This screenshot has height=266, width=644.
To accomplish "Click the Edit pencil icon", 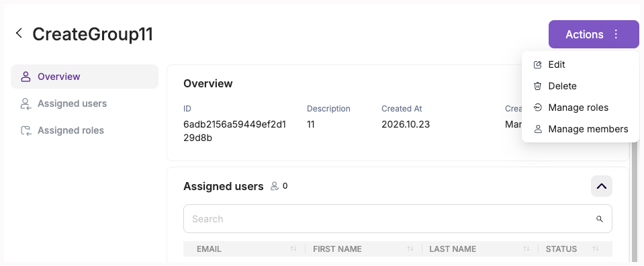I will [538, 64].
